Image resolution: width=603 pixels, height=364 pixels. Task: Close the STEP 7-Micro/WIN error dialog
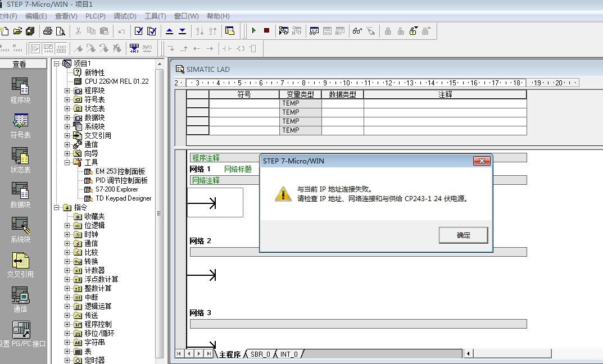(x=482, y=161)
